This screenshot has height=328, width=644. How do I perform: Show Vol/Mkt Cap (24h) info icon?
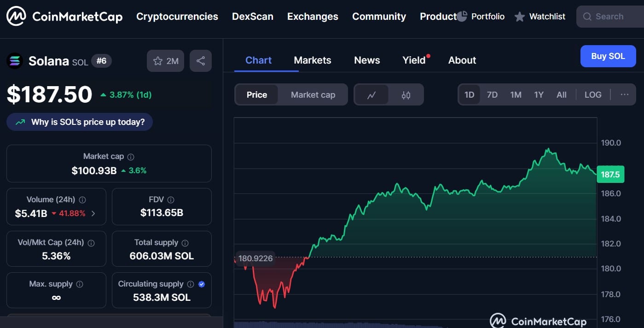(x=91, y=243)
